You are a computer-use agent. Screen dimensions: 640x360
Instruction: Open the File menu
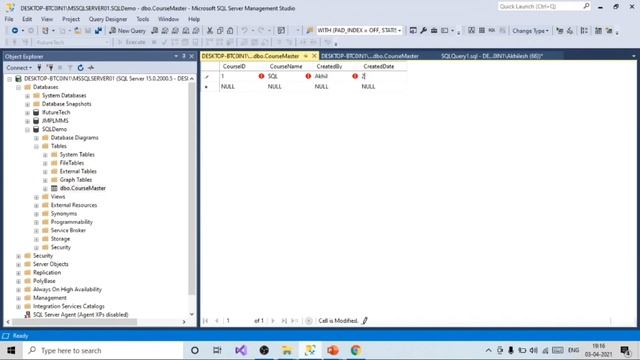[9, 19]
